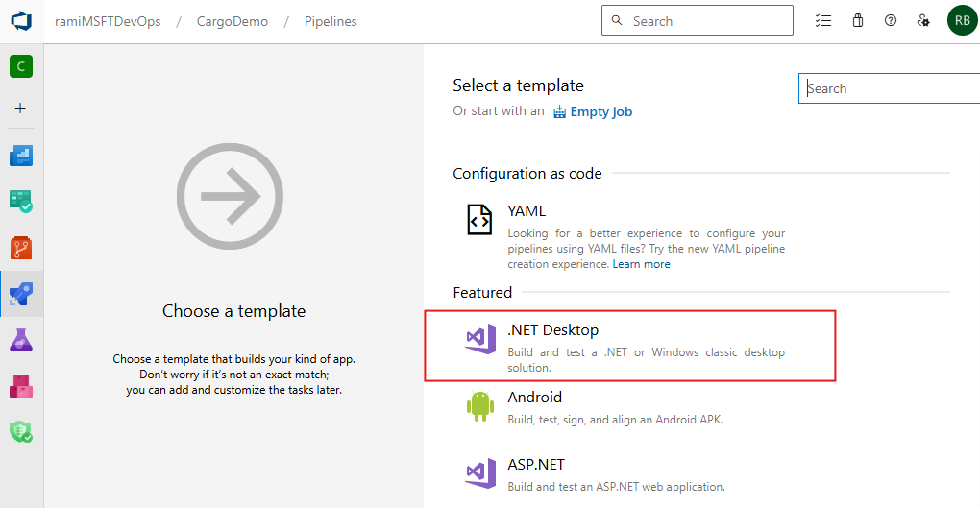Click the Build, test, sign Android APK description
This screenshot has width=980, height=508.
point(615,420)
